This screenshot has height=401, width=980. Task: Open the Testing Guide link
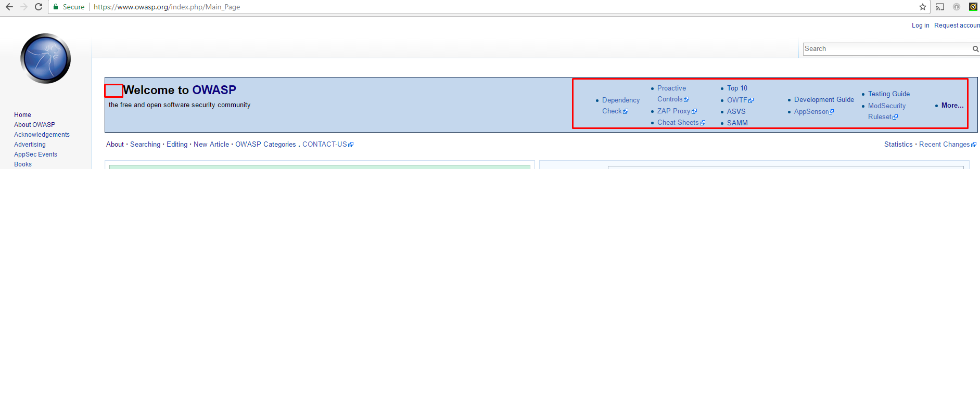(x=889, y=94)
